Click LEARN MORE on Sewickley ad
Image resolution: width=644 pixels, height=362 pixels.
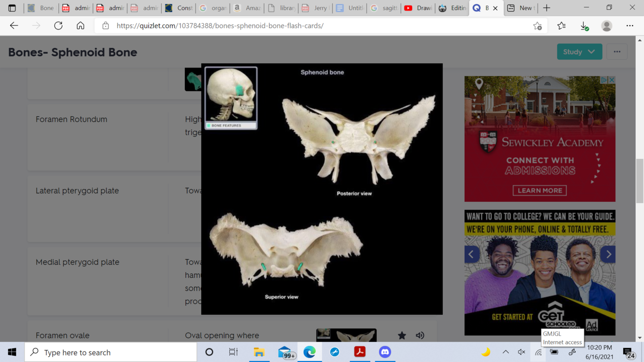[x=540, y=191]
